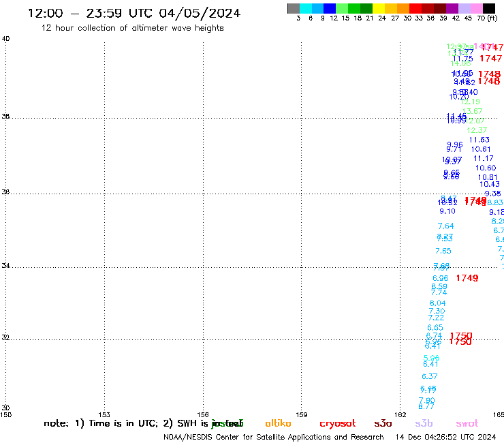Click the 'swot' satellite legend label
504x443 pixels.
(x=467, y=423)
